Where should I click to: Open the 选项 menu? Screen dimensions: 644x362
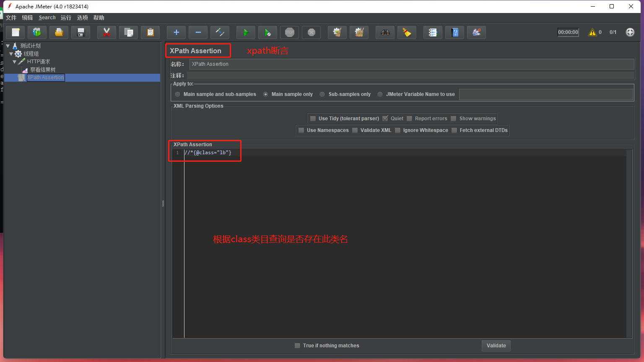pos(83,18)
